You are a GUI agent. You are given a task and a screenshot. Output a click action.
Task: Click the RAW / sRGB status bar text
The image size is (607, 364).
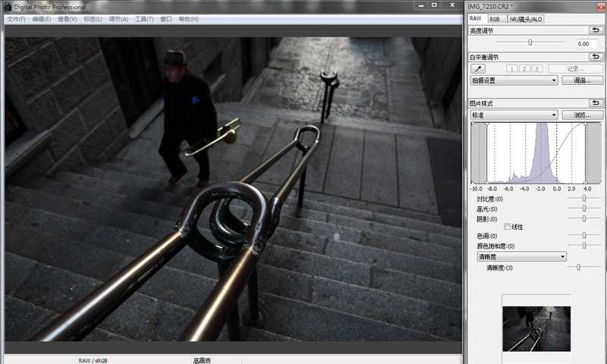[93, 360]
